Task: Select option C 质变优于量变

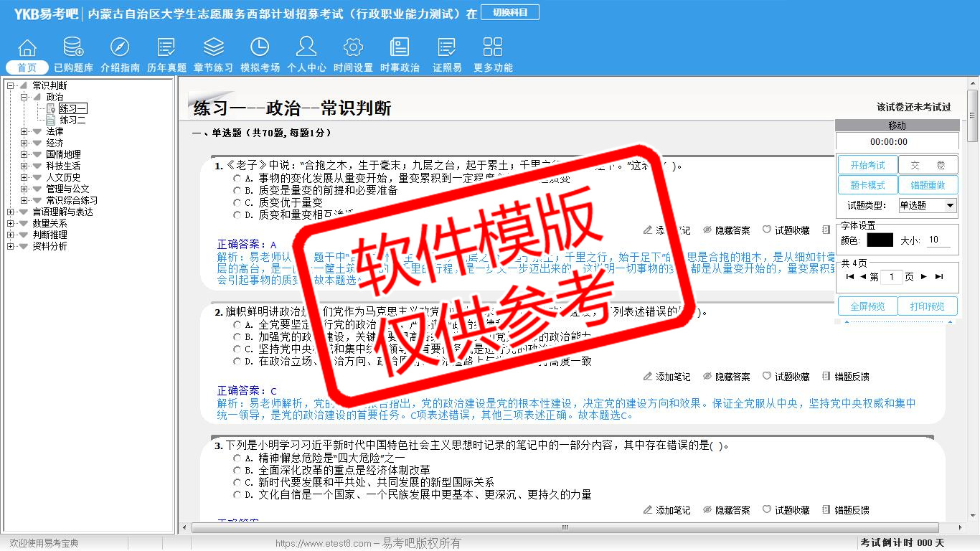Action: [x=237, y=203]
